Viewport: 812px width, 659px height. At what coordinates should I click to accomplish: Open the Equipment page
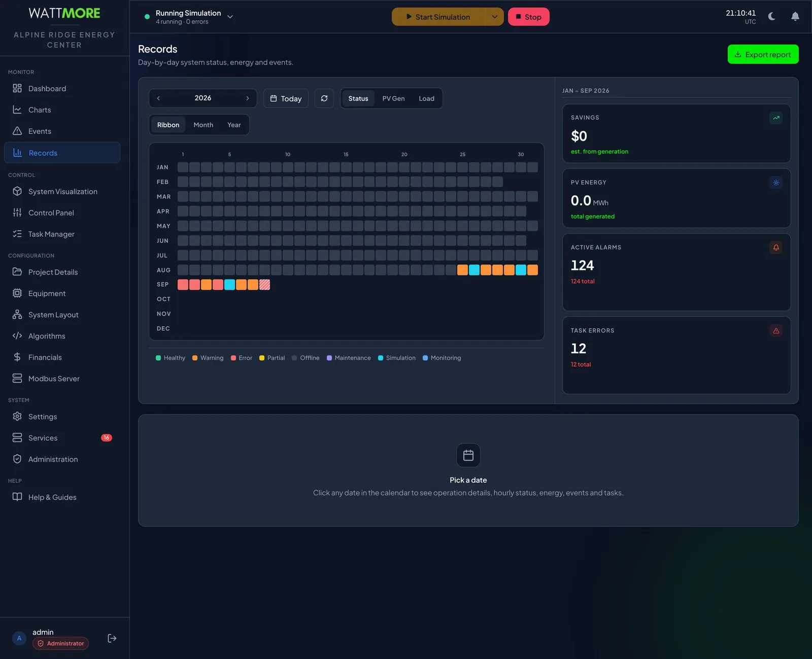click(62, 293)
